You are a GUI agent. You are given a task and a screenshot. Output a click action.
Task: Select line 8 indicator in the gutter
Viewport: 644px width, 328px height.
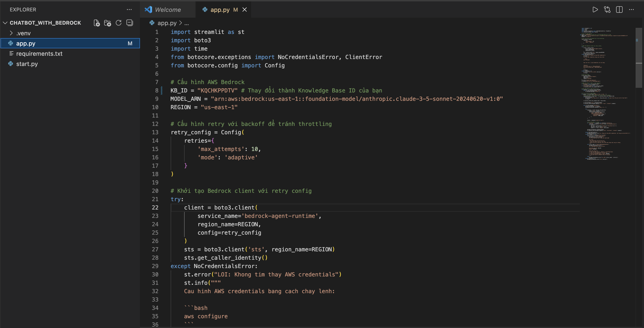161,90
